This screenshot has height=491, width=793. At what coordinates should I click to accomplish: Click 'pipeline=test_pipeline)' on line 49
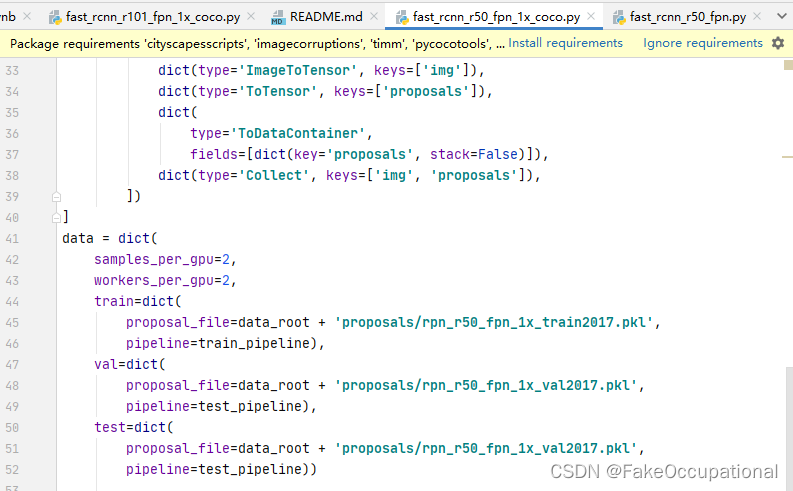pyautogui.click(x=217, y=407)
